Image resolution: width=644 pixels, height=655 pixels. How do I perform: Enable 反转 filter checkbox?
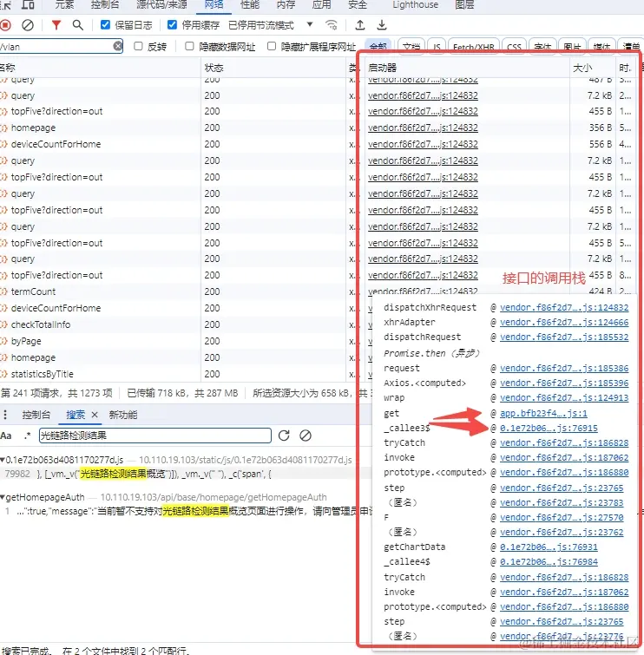tap(138, 46)
